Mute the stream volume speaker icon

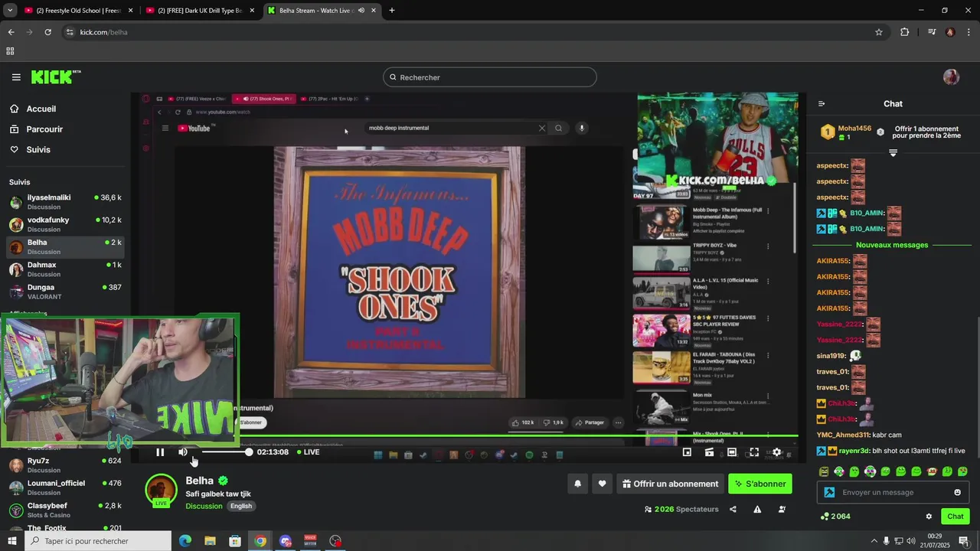point(183,452)
